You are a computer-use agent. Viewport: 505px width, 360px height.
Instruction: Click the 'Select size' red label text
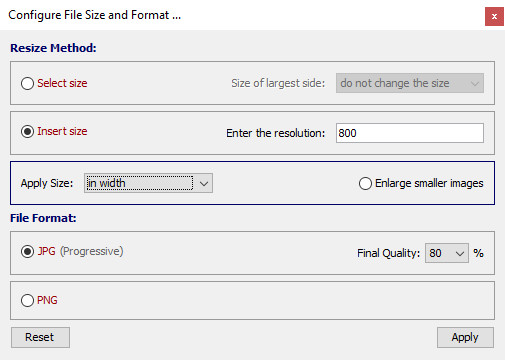pyautogui.click(x=62, y=83)
